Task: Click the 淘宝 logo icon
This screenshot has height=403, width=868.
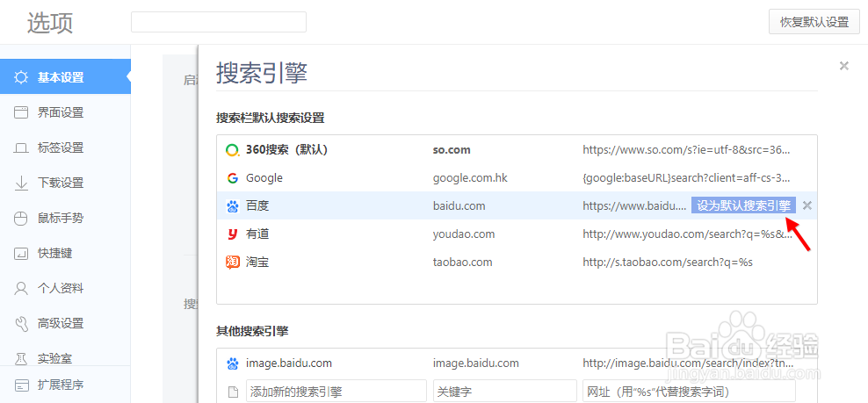Action: click(x=233, y=263)
